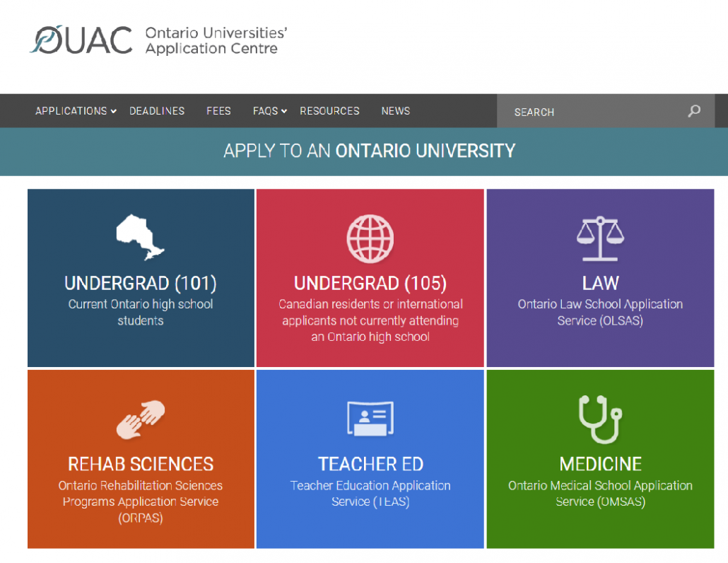This screenshot has width=728, height=563.
Task: Open the Law heading link
Action: coord(600,284)
